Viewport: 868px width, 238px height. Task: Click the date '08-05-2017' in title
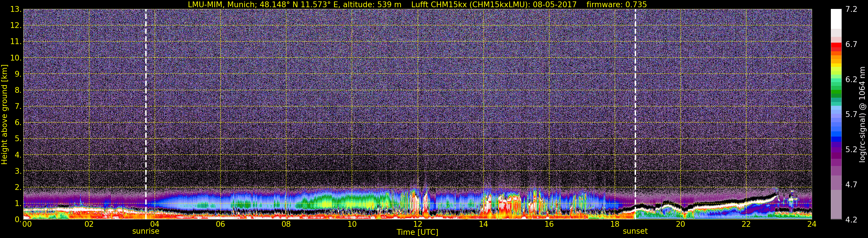pos(555,4)
